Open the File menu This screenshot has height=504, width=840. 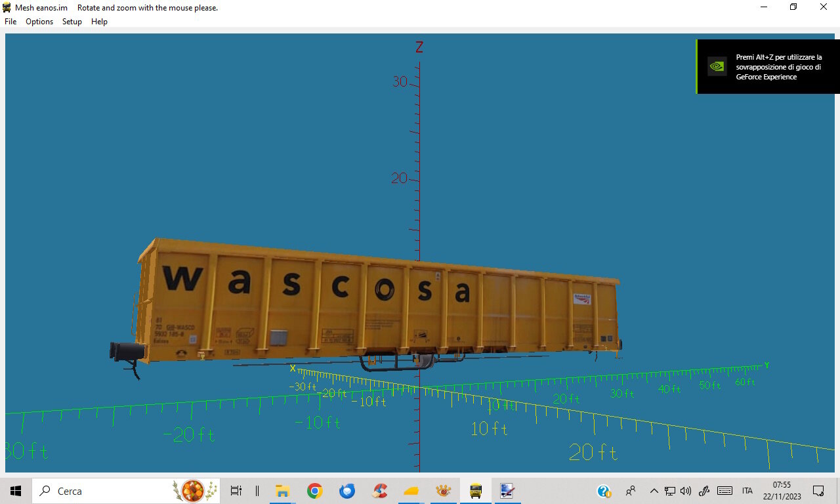coord(10,22)
